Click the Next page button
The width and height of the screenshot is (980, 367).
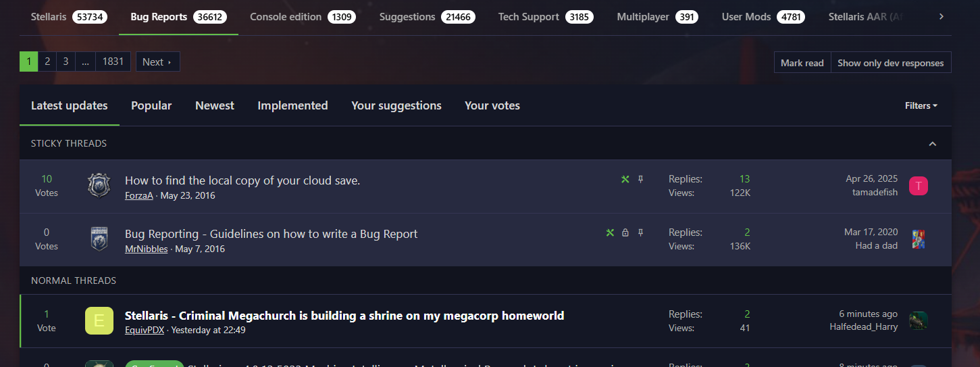click(158, 62)
